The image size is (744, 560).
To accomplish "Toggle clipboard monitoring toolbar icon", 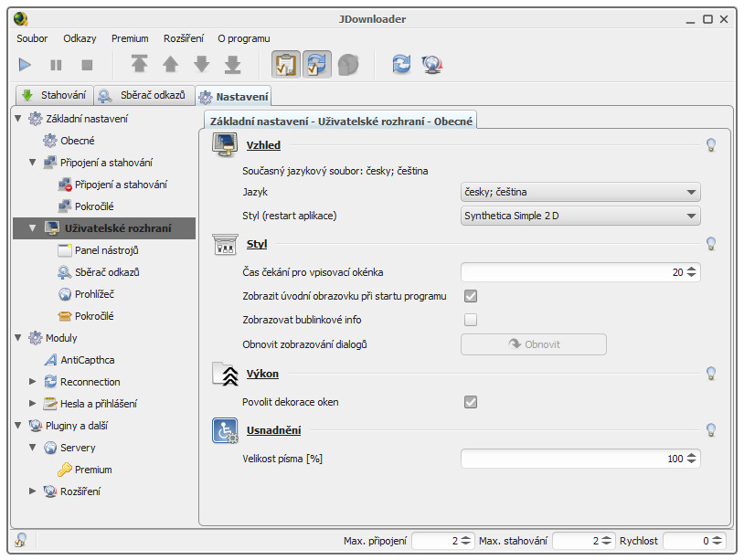I will [x=286, y=64].
